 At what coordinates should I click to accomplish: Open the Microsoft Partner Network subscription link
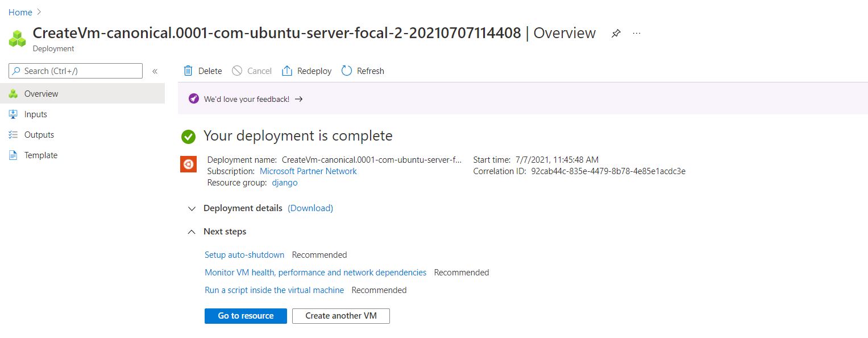coord(308,171)
